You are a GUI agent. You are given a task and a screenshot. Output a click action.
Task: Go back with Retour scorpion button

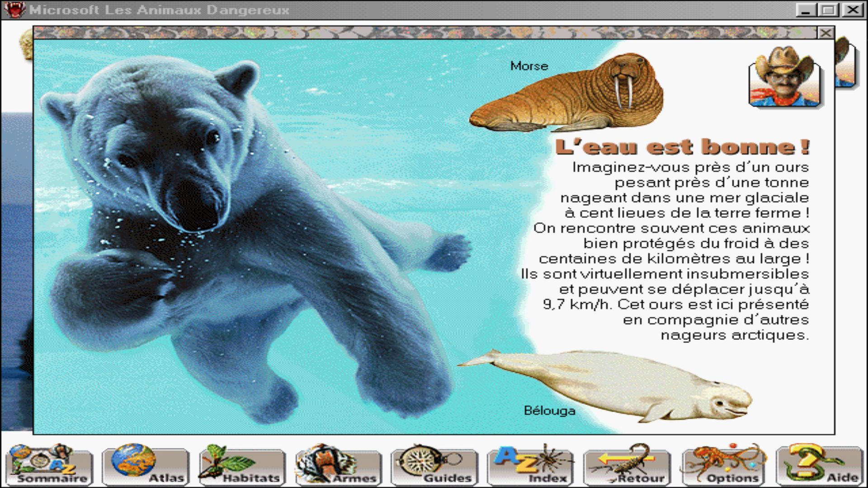(x=627, y=465)
